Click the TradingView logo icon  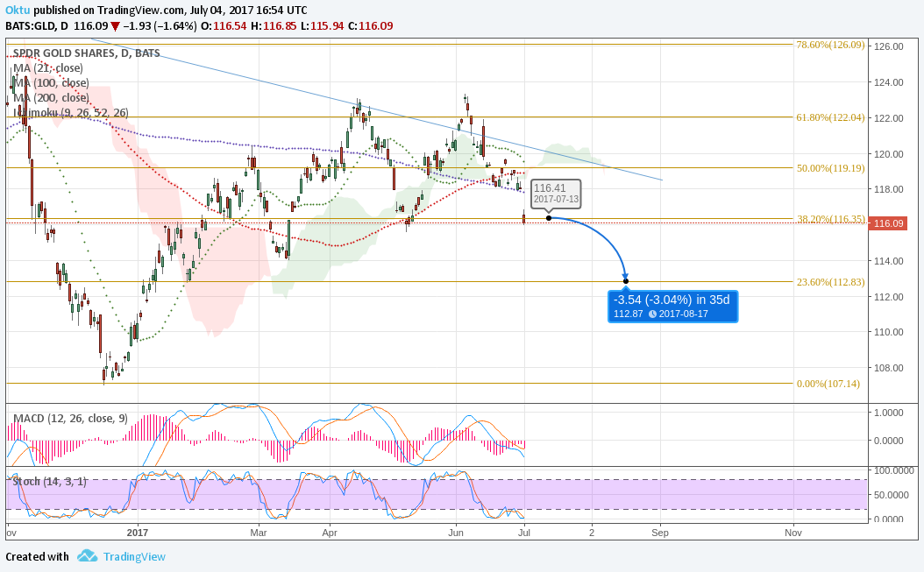(87, 556)
